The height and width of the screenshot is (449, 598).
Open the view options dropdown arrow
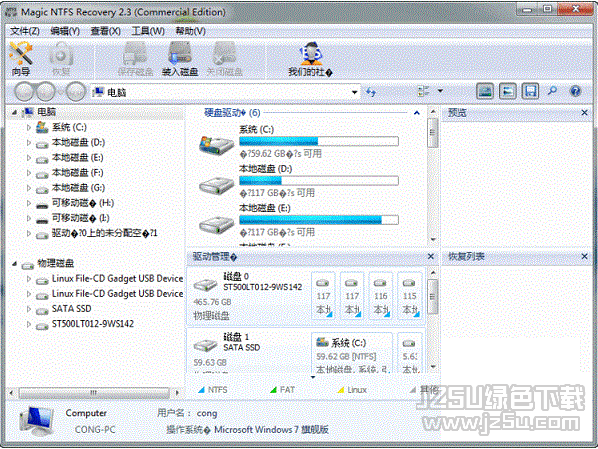click(440, 91)
